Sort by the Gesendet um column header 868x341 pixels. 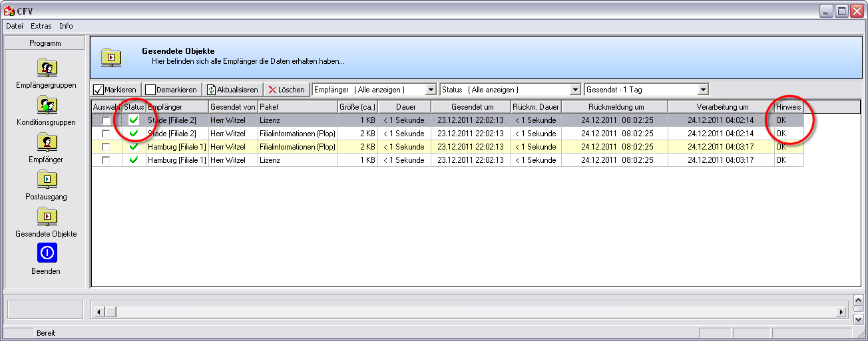pyautogui.click(x=471, y=107)
